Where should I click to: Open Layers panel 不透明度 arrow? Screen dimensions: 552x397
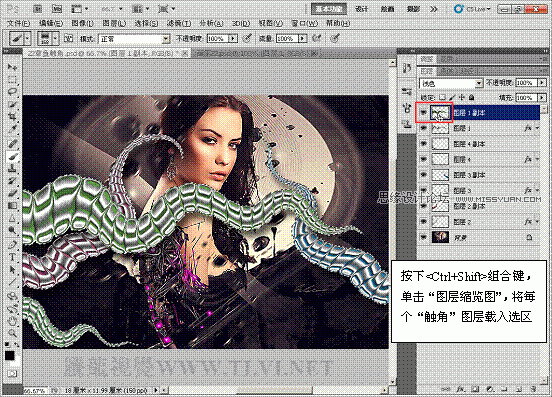point(542,83)
